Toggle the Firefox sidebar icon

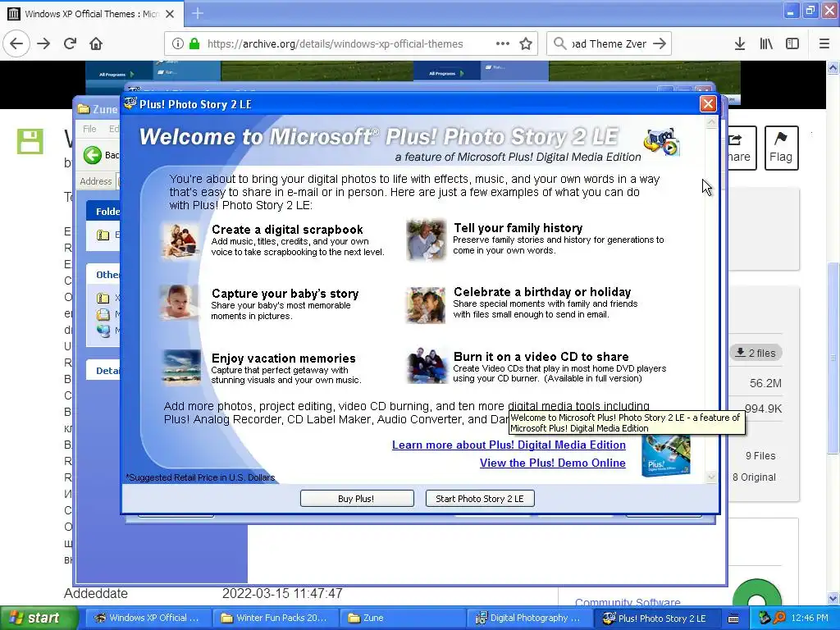click(x=792, y=44)
